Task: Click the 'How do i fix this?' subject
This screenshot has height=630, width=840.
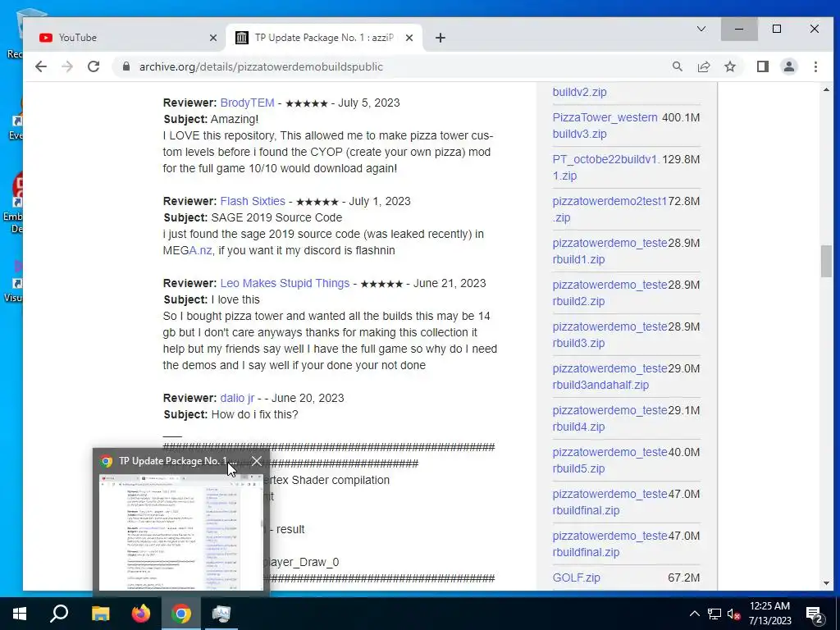Action: (x=254, y=414)
